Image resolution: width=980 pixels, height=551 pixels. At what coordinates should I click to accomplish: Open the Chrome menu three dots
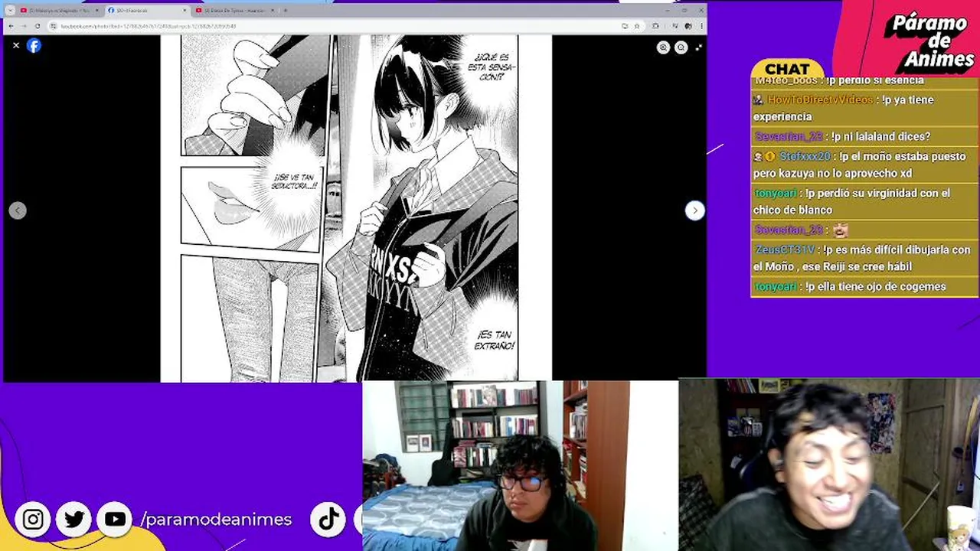[701, 26]
